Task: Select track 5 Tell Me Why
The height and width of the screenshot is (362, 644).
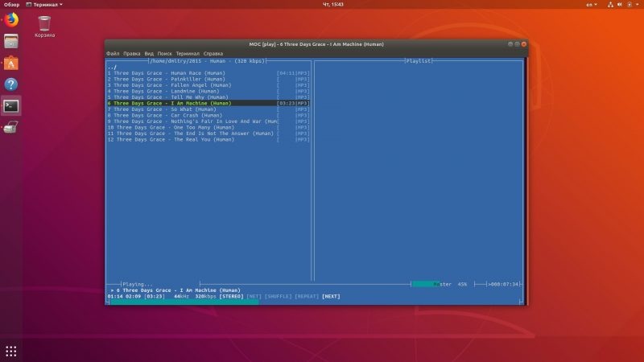Action: [208, 97]
